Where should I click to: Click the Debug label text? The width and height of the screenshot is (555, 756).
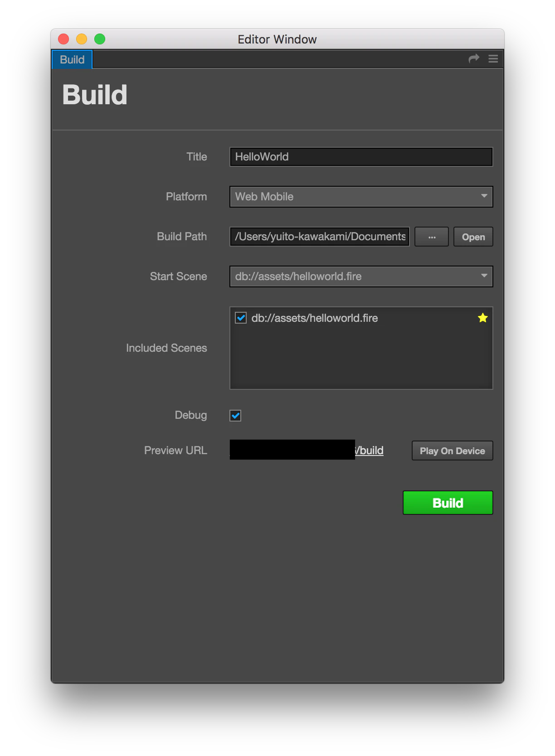[x=191, y=415]
